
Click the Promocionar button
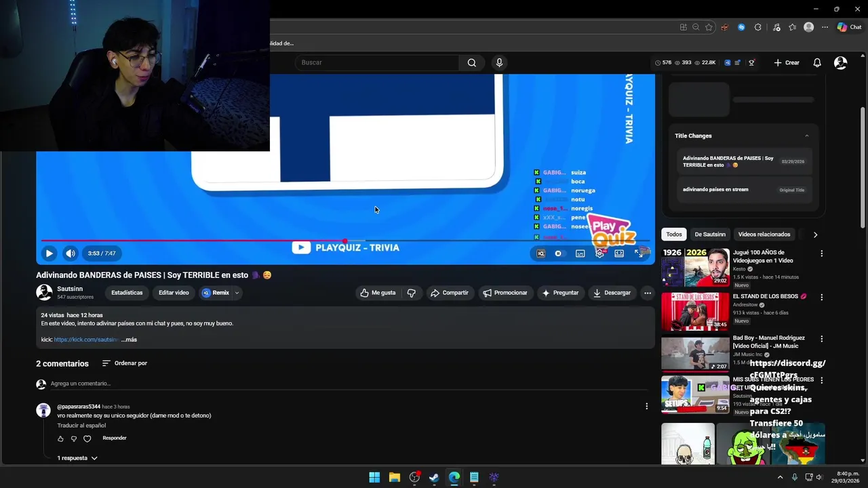tap(505, 293)
